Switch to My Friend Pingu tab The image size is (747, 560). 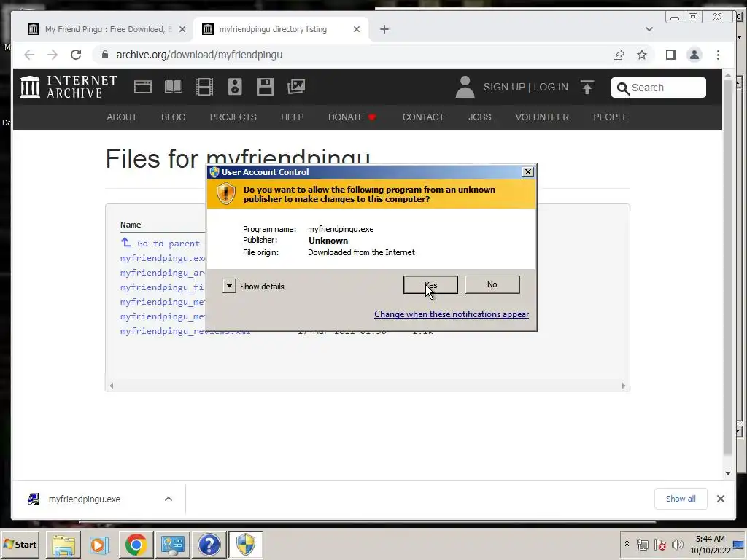(105, 29)
